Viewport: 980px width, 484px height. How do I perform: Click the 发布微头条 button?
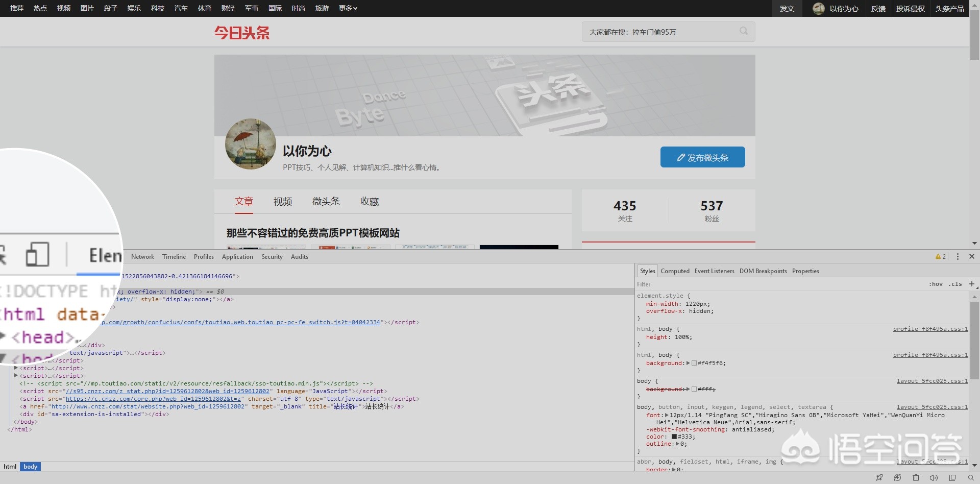(x=702, y=157)
